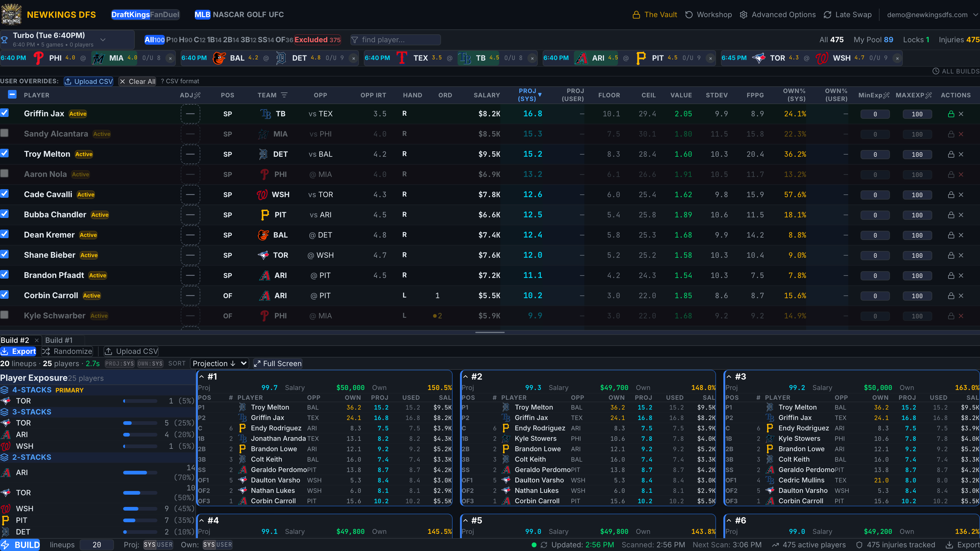Collapse lineup #6 card
This screenshot has height=551, width=980.
click(x=729, y=521)
